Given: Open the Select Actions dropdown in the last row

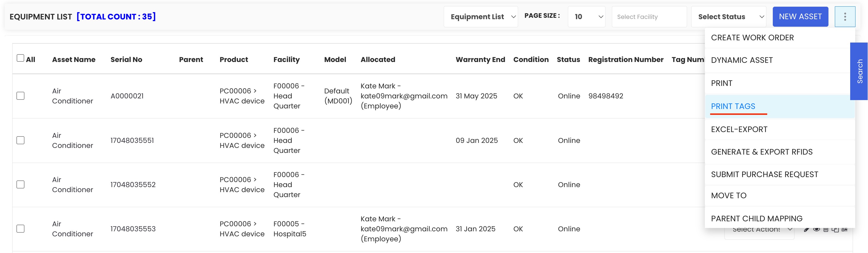Looking at the screenshot, I should (759, 229).
